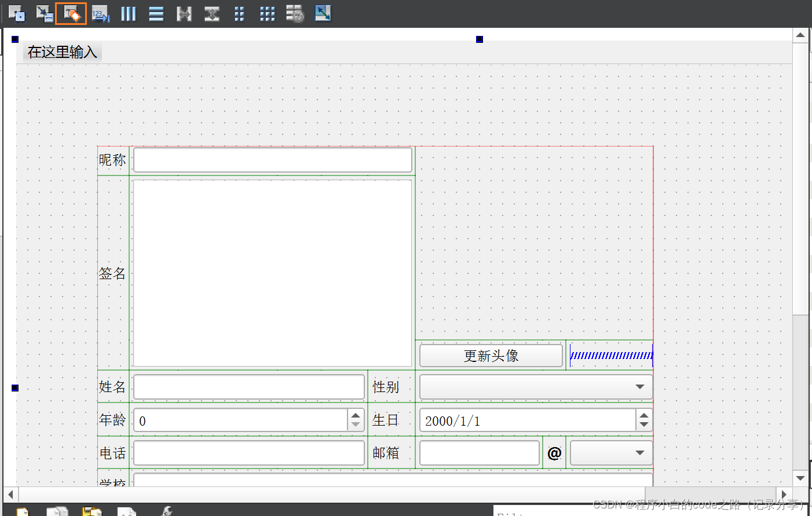The width and height of the screenshot is (812, 516).
Task: Apply form layout with two-column dots icon
Action: pos(239,13)
